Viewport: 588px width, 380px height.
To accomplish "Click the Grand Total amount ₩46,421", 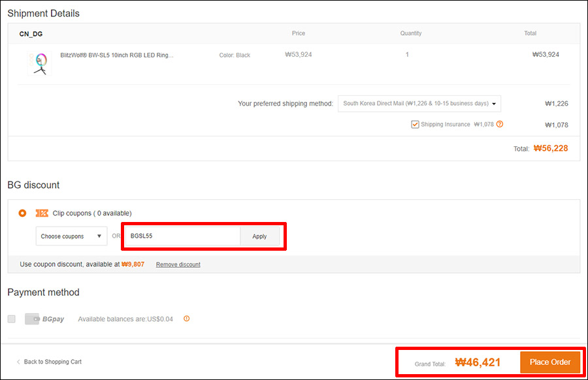I will (478, 362).
